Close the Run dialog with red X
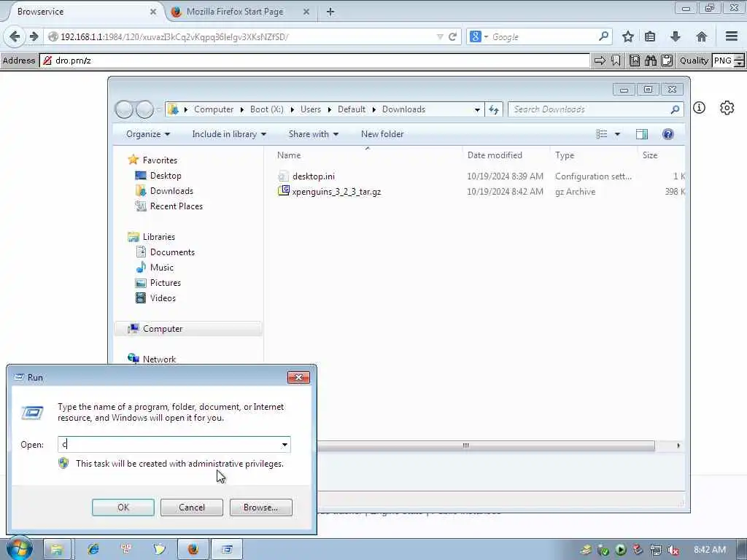 [x=298, y=378]
